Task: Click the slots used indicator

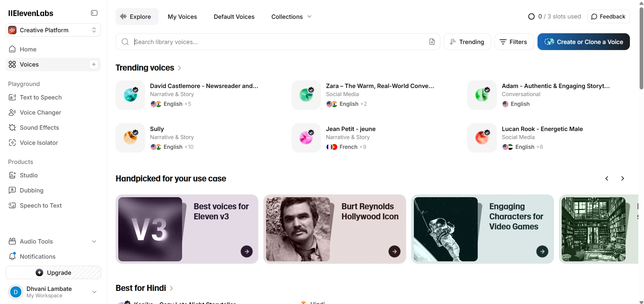Action: point(554,16)
